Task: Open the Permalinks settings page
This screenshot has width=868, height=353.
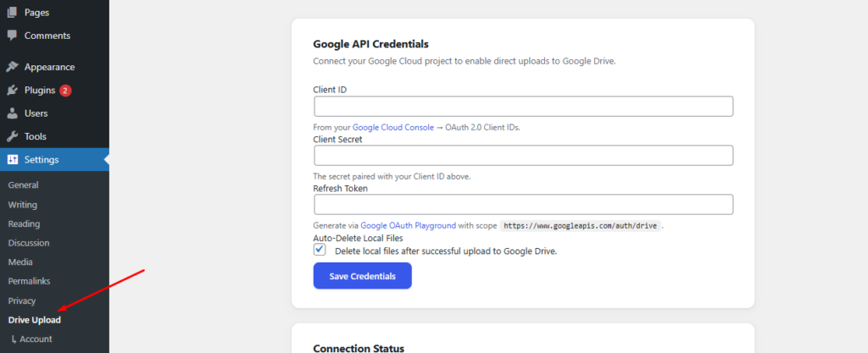Action: (29, 281)
